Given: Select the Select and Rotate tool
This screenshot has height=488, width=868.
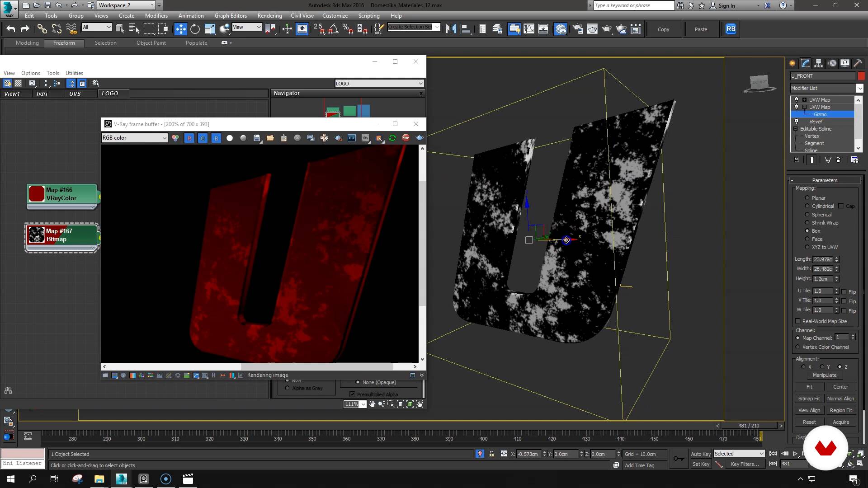Looking at the screenshot, I should (195, 29).
